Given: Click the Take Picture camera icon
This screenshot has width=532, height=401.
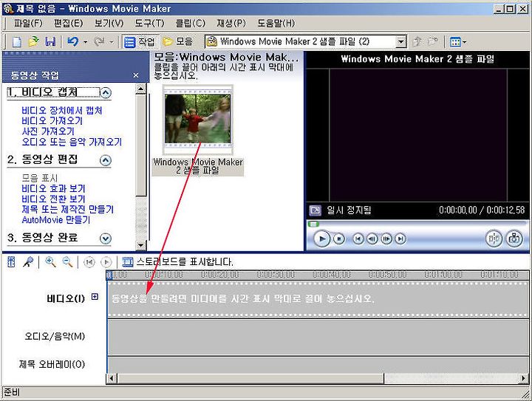Looking at the screenshot, I should 514,239.
